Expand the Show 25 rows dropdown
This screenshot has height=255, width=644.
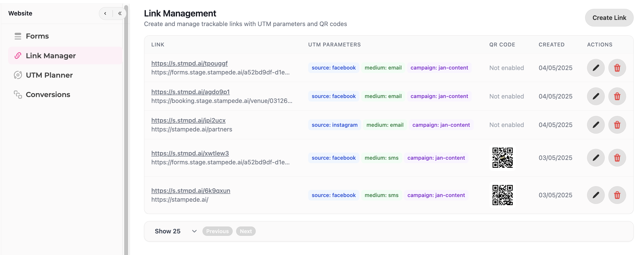(x=175, y=231)
